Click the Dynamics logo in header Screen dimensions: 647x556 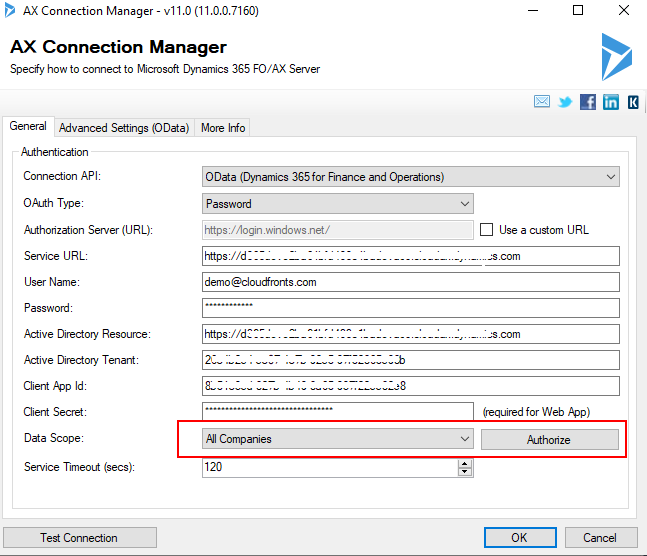(616, 57)
